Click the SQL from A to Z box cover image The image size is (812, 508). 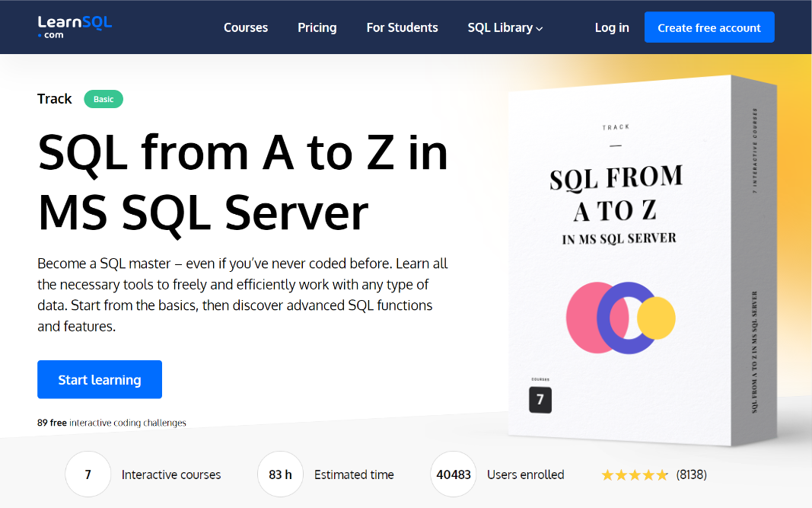(x=642, y=260)
